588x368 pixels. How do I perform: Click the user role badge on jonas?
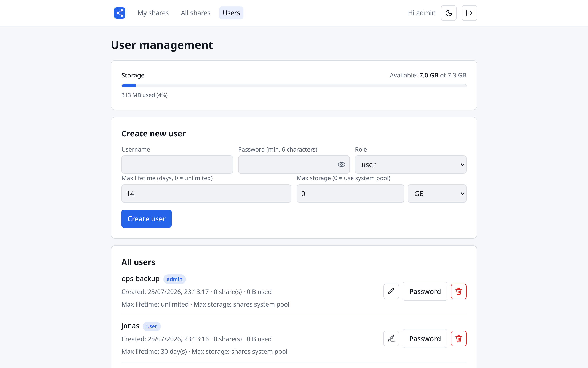coord(152,326)
